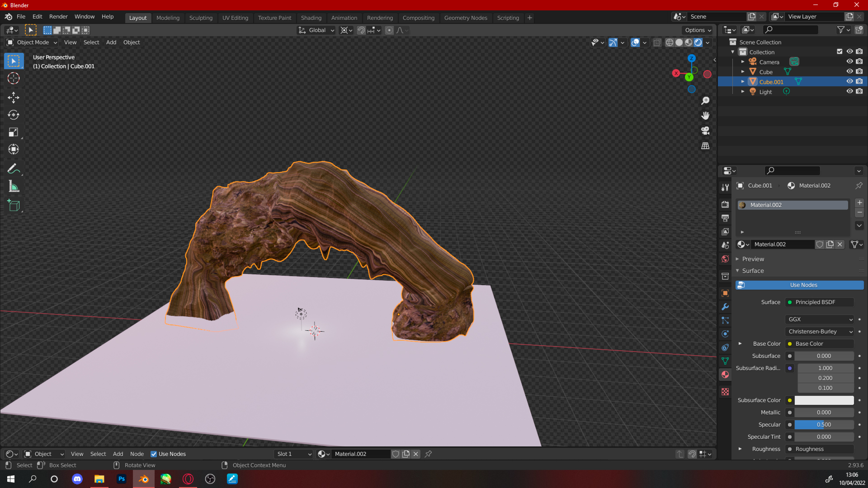The image size is (868, 488).
Task: Click the 3D cursor tool
Action: [14, 78]
